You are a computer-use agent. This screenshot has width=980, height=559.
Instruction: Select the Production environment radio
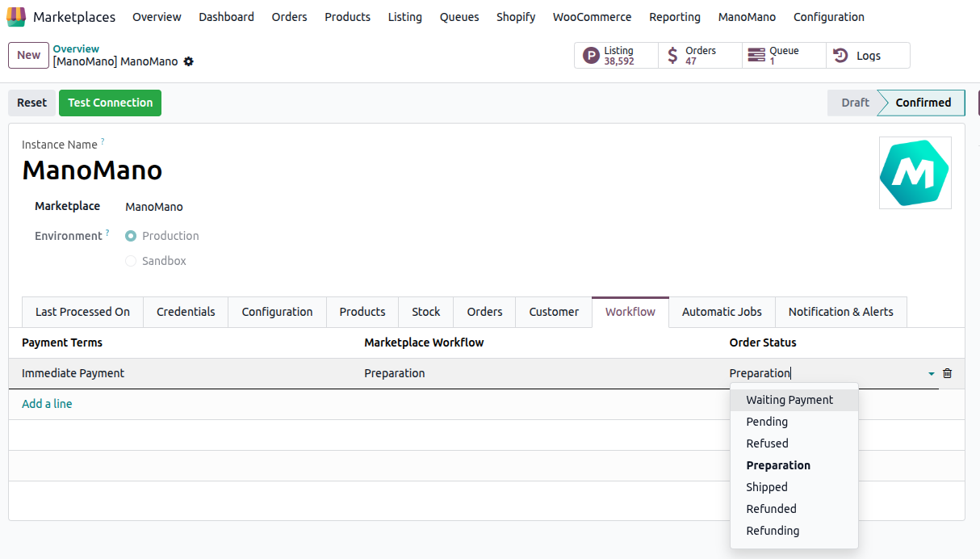(x=131, y=236)
